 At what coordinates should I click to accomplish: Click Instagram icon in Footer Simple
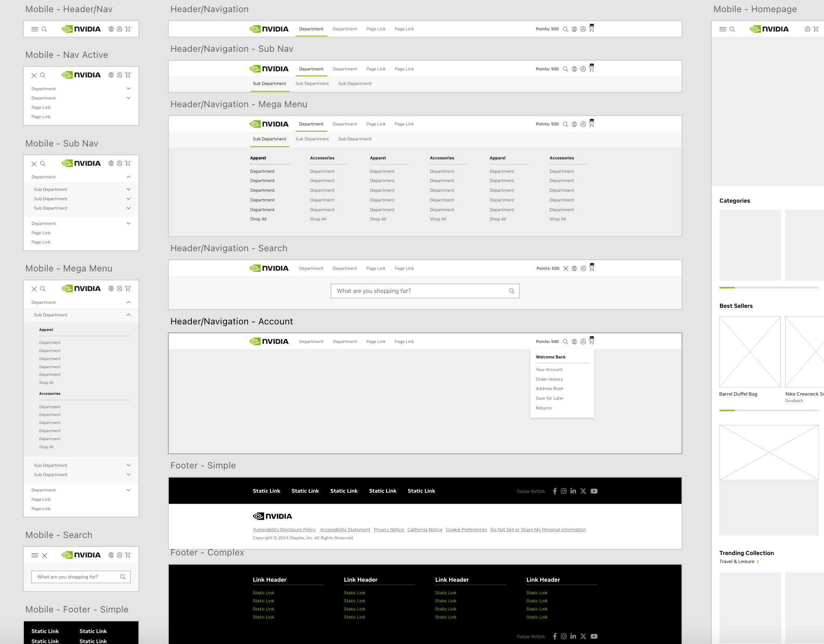[x=563, y=491]
